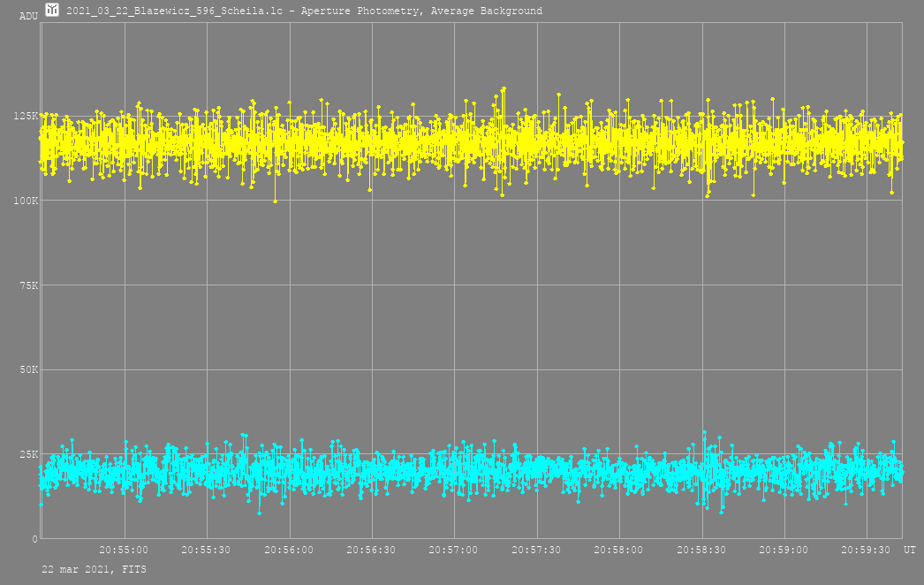This screenshot has height=585, width=924.
Task: Click the 20:56:30 time label
Action: click(371, 550)
